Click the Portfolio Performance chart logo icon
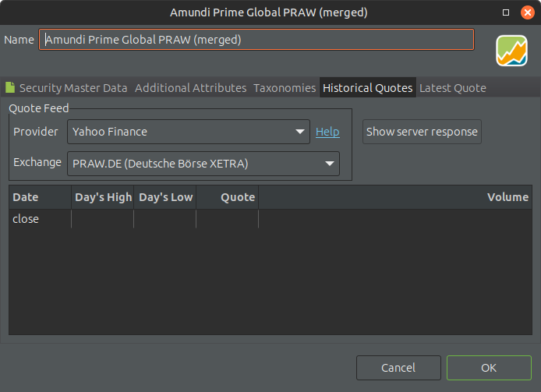 [x=511, y=50]
